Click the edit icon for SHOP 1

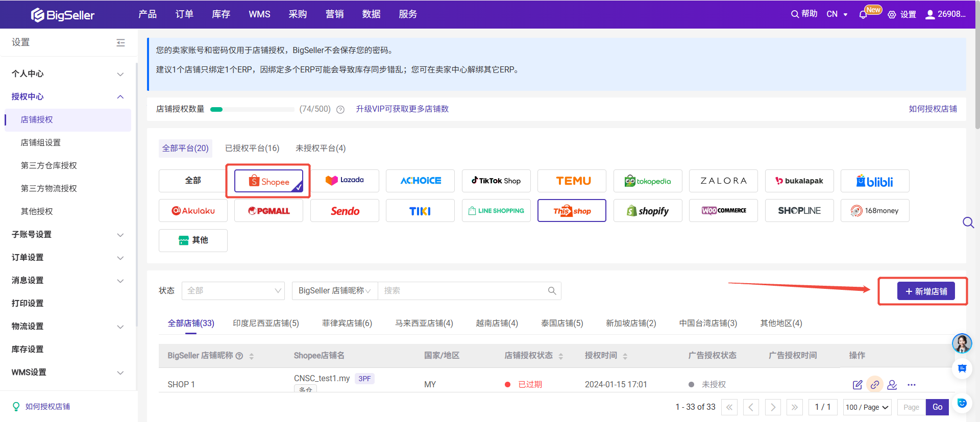[857, 385]
